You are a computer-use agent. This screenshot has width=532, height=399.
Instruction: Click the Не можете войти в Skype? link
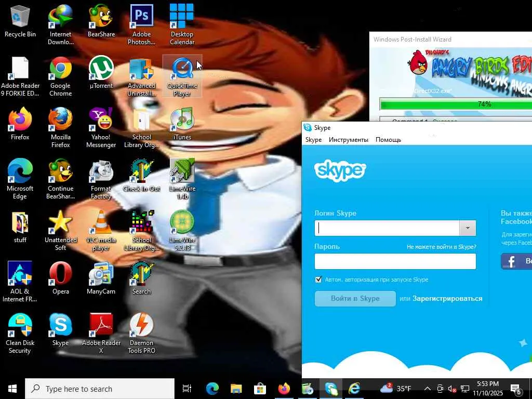point(442,247)
